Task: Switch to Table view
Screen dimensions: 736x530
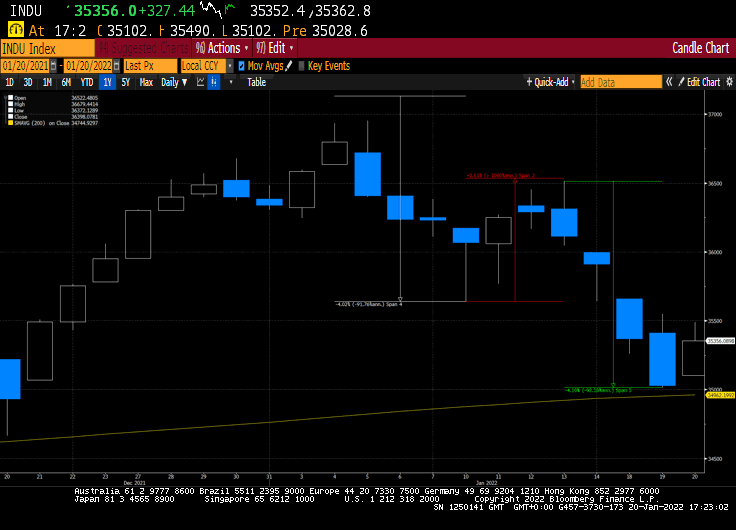Action: (x=256, y=82)
